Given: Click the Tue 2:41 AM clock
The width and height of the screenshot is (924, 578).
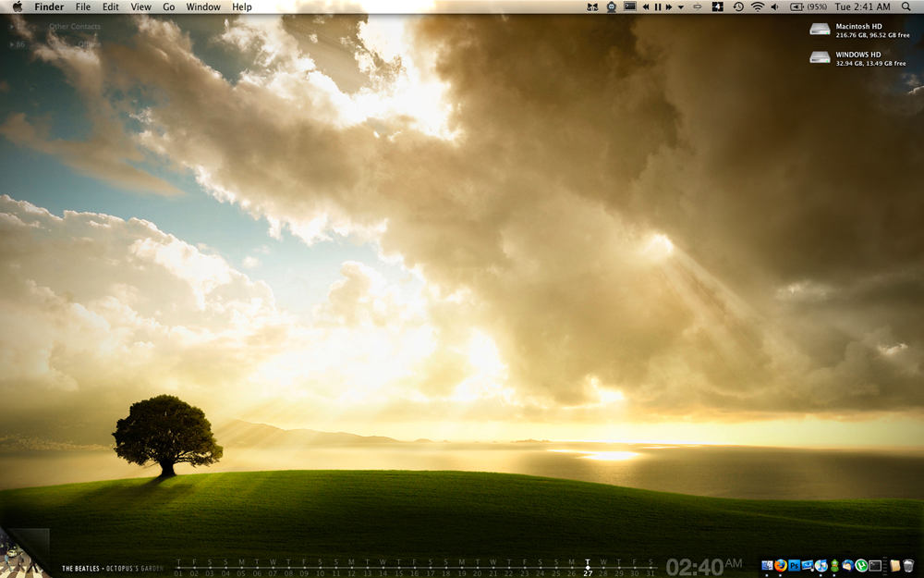Looking at the screenshot, I should coord(863,7).
